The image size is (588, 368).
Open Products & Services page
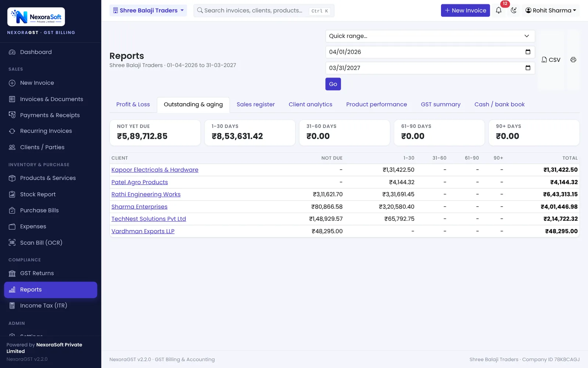point(51,178)
